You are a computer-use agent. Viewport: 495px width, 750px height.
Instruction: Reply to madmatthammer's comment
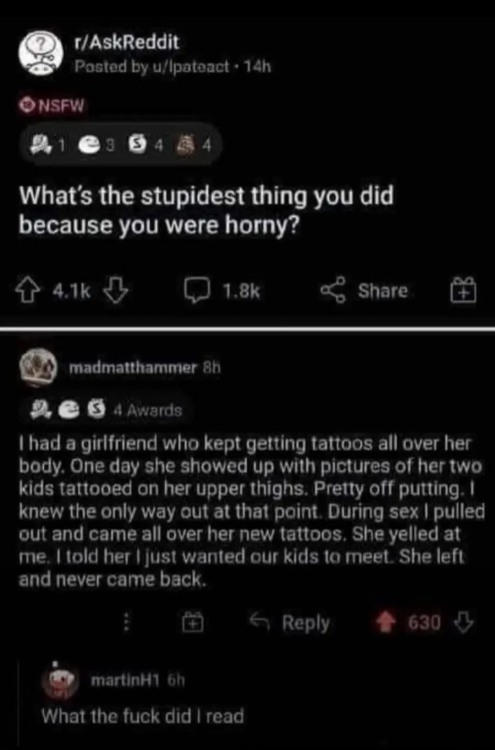[x=290, y=623]
